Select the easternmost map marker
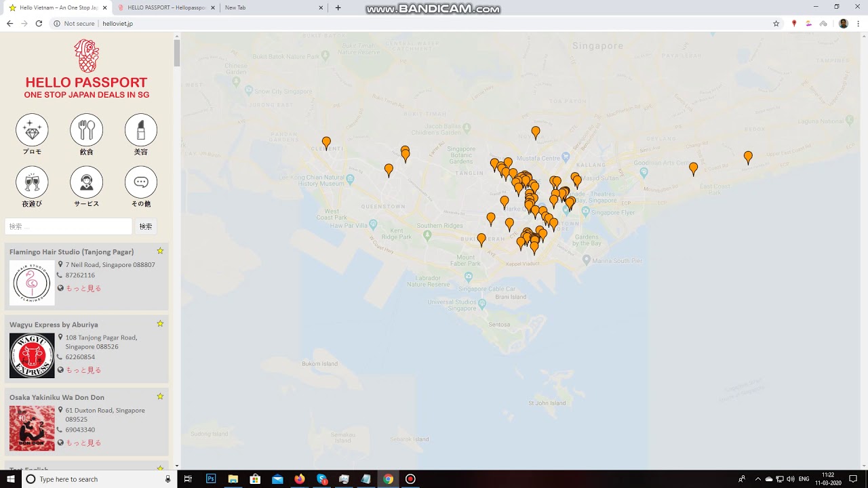 [x=748, y=157]
